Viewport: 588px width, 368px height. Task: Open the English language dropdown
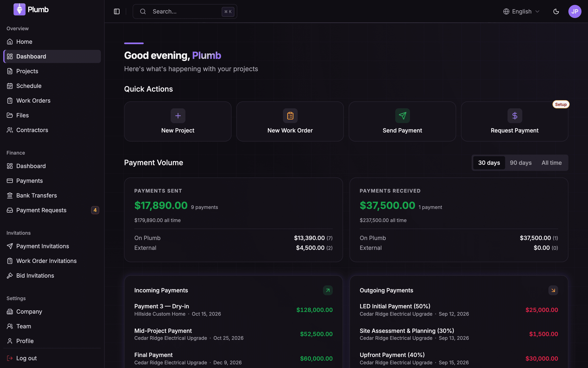tap(521, 11)
